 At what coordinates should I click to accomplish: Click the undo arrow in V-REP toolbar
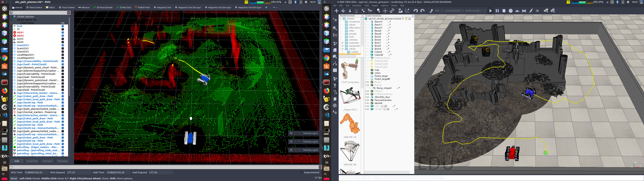(416, 11)
